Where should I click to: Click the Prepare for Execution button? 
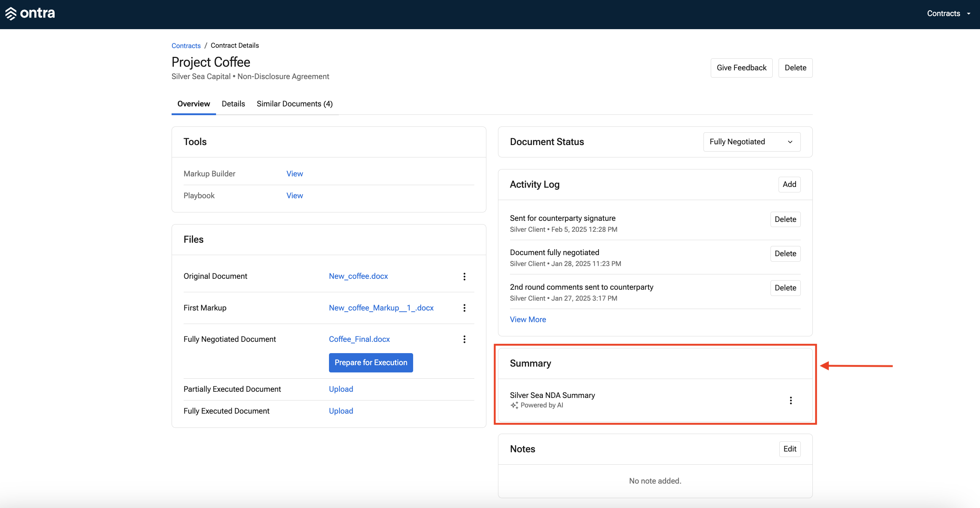(371, 363)
